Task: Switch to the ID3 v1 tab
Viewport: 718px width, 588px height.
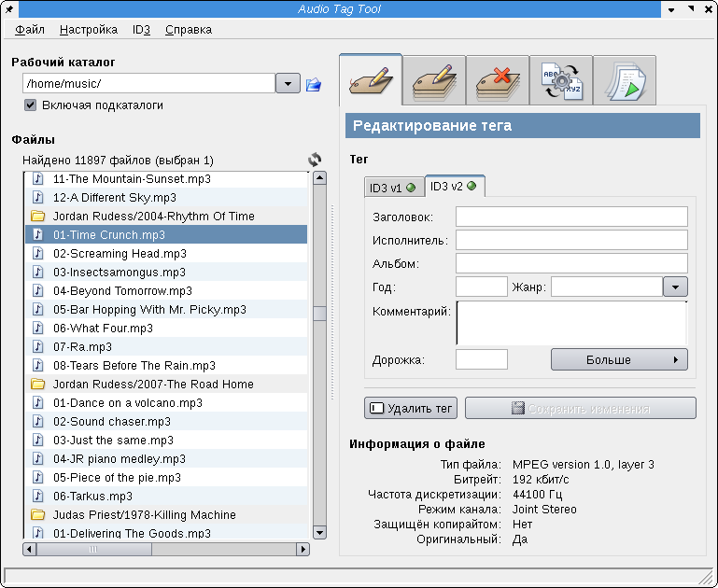Action: tap(394, 188)
